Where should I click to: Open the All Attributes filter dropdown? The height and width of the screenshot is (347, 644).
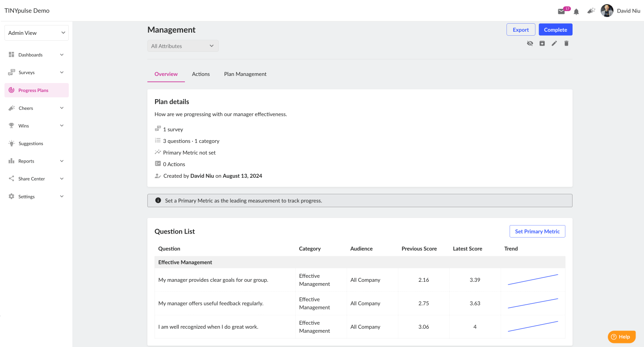coord(183,46)
